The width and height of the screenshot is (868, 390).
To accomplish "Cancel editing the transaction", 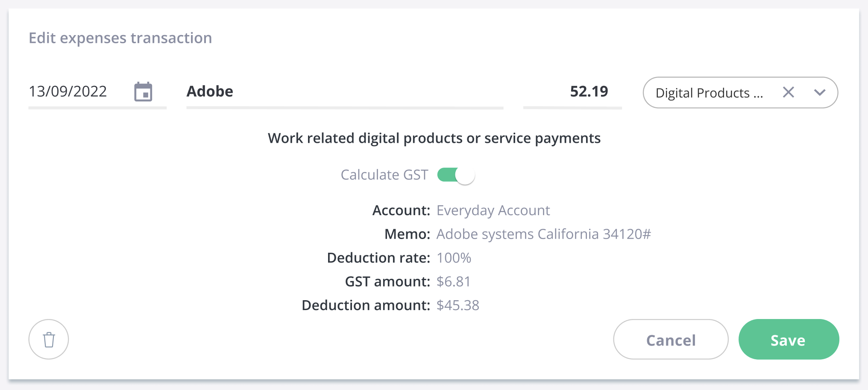I will pyautogui.click(x=671, y=340).
